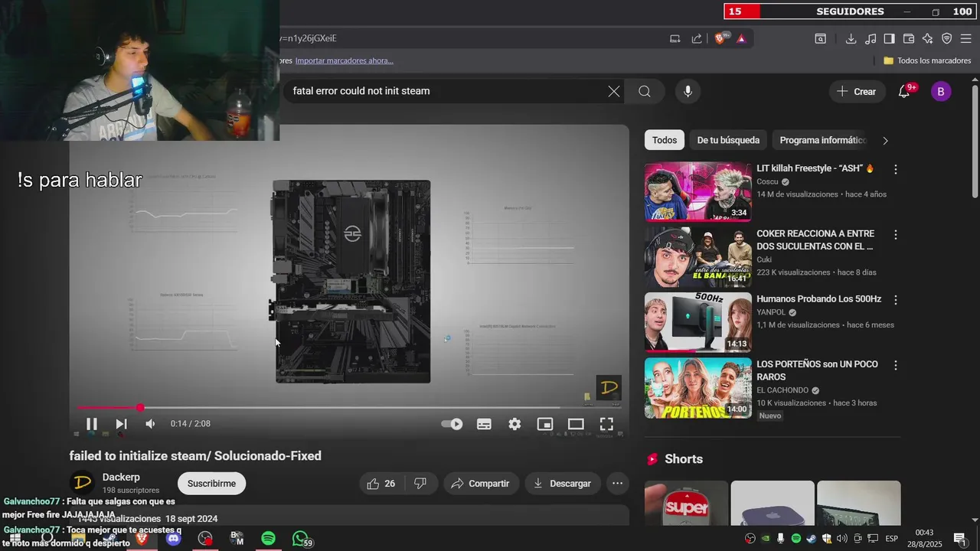980x551 pixels.
Task: Open more actions three-dot menu under video
Action: [x=617, y=484]
